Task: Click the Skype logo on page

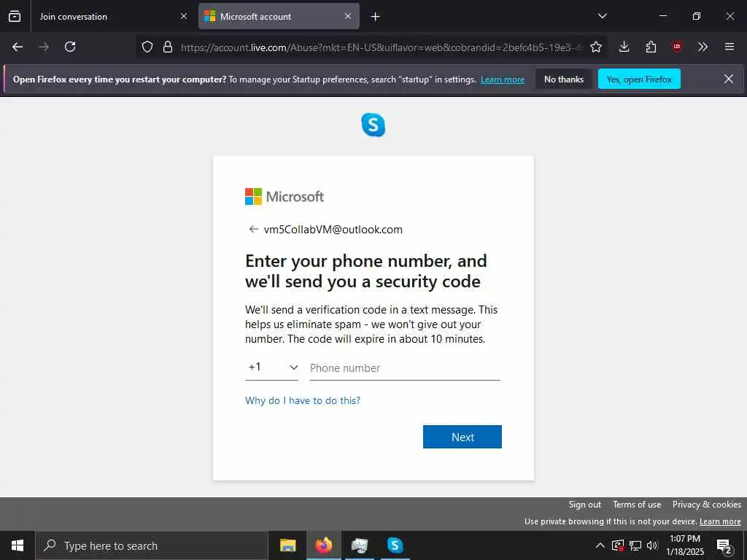Action: [x=373, y=125]
